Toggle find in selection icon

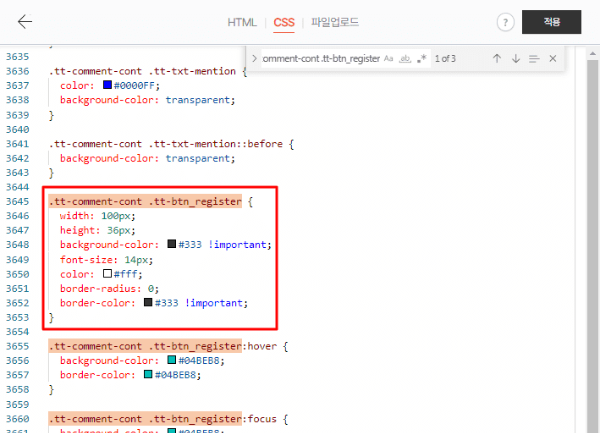pos(534,59)
